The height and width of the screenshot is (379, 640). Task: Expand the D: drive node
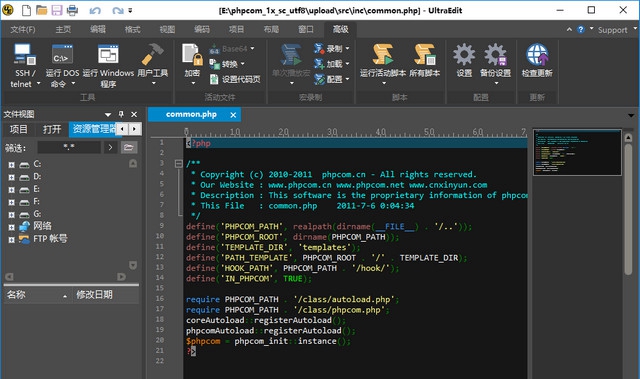11,177
